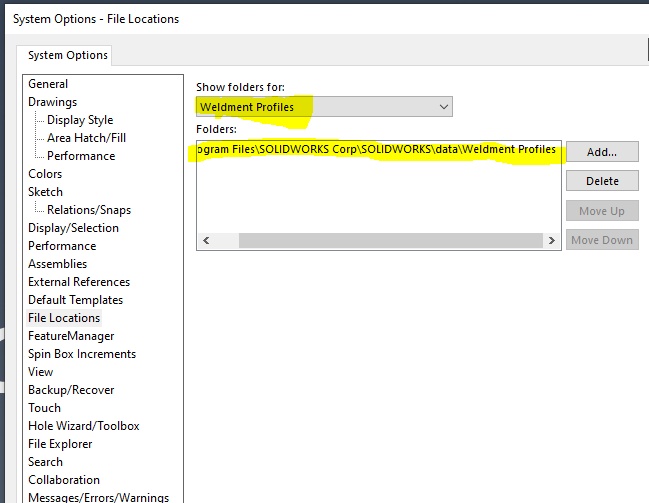Select Performance under Drawings
This screenshot has height=503, width=649.
(x=81, y=156)
